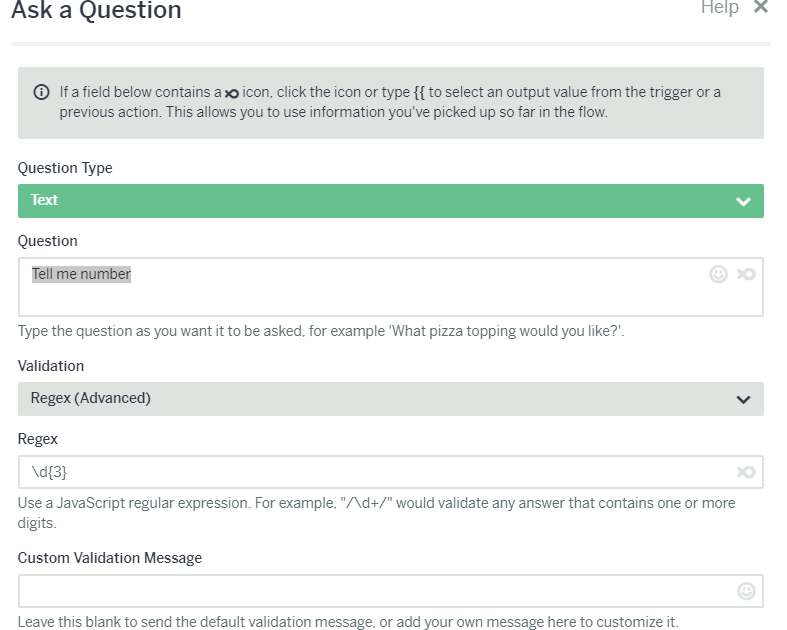Image resolution: width=787 pixels, height=630 pixels.
Task: Expand the Question Type dropdown
Action: tap(390, 201)
